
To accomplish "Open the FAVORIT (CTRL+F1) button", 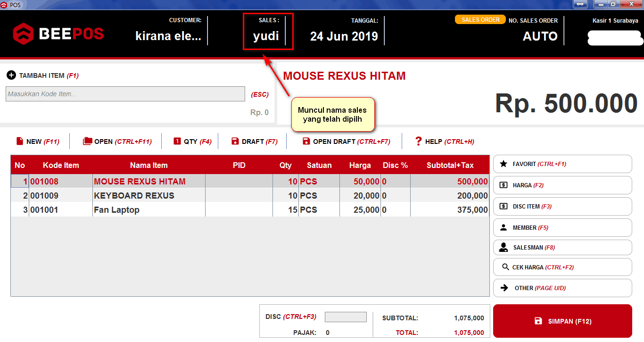I will click(x=562, y=164).
